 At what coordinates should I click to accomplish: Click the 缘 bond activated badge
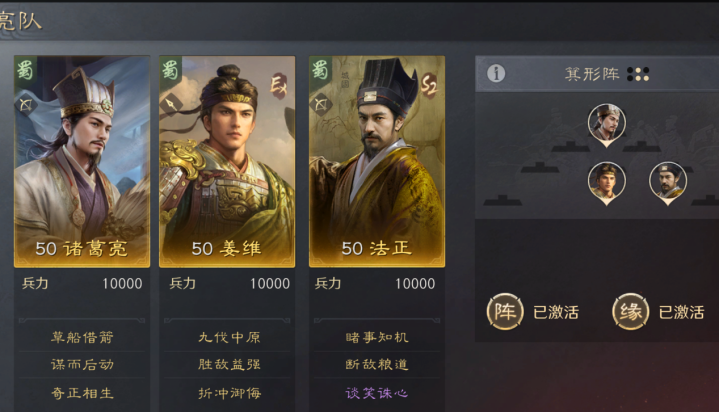pyautogui.click(x=631, y=312)
